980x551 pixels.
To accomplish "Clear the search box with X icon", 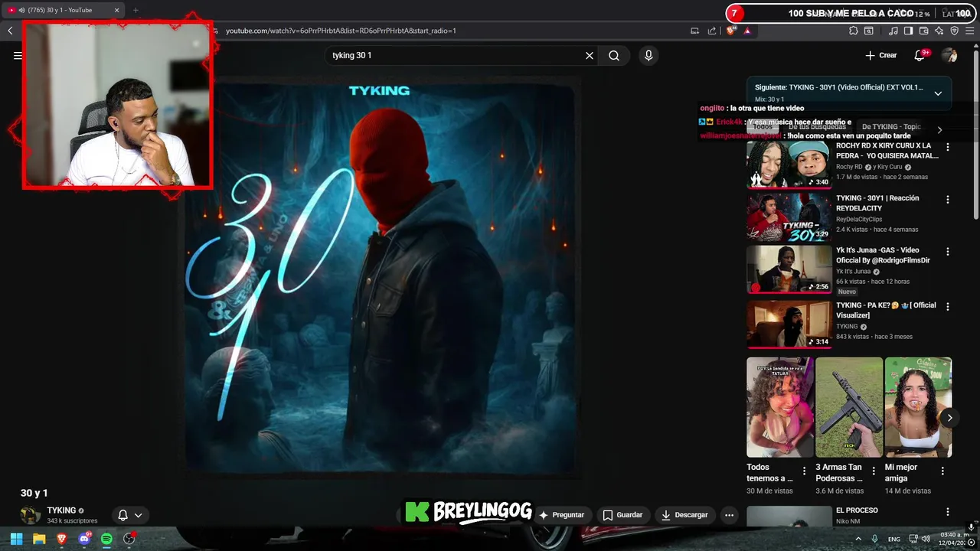I will pos(590,56).
